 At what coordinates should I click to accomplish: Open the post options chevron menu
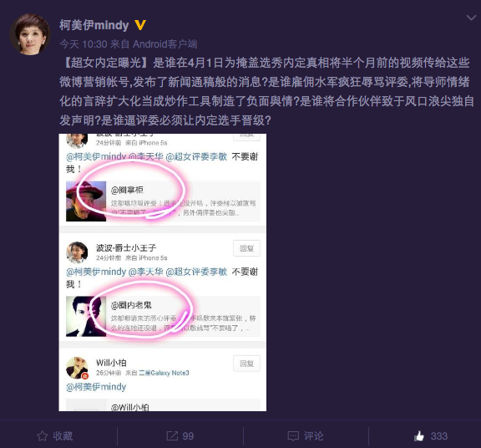(471, 18)
